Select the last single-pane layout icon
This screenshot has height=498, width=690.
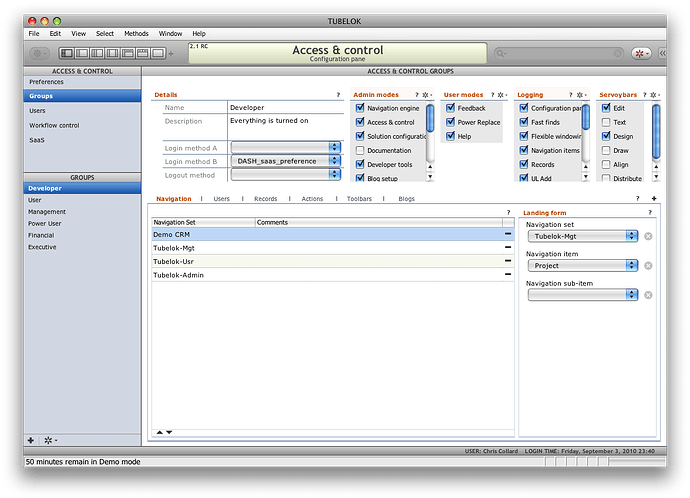[158, 53]
